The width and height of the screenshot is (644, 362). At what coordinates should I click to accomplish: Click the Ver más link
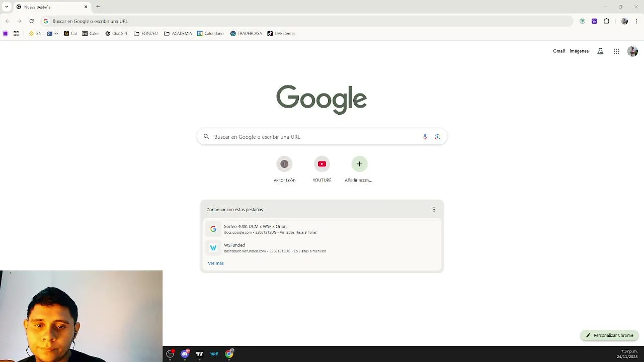[216, 263]
